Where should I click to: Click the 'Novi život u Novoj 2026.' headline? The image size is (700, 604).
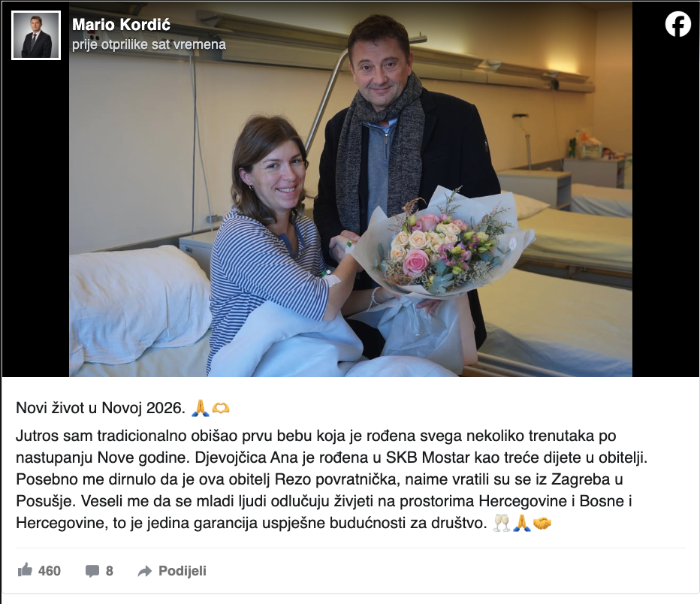click(x=101, y=408)
